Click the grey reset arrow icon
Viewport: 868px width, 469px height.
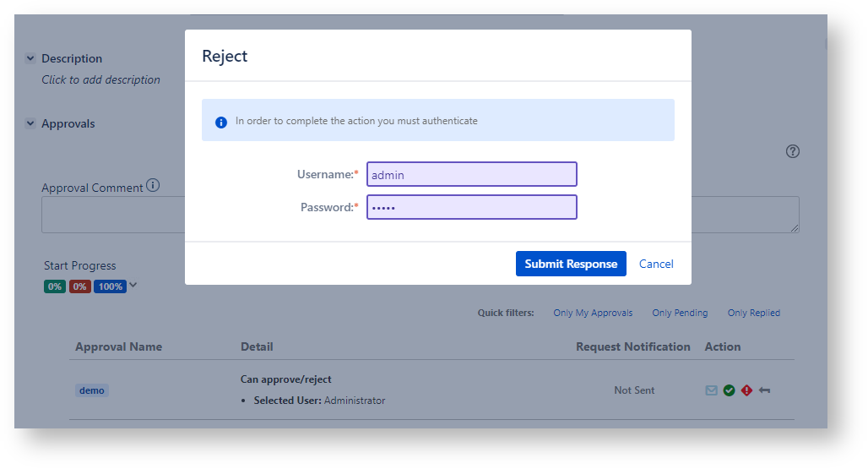click(764, 390)
